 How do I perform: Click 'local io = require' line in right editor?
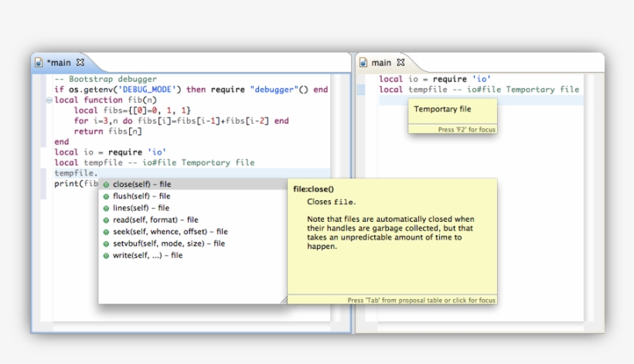point(435,79)
